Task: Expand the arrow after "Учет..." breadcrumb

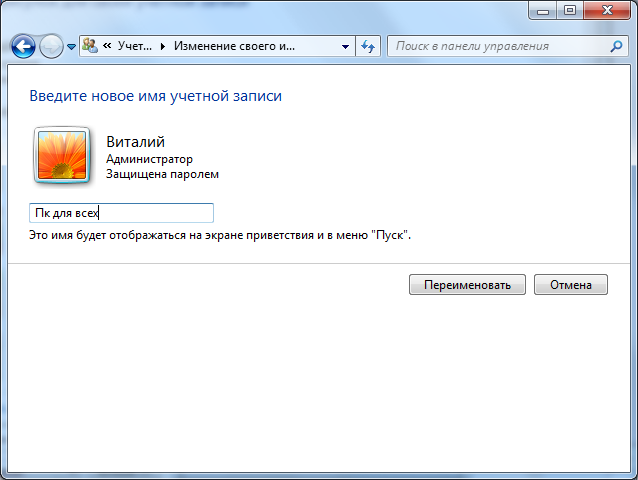Action: pos(163,46)
